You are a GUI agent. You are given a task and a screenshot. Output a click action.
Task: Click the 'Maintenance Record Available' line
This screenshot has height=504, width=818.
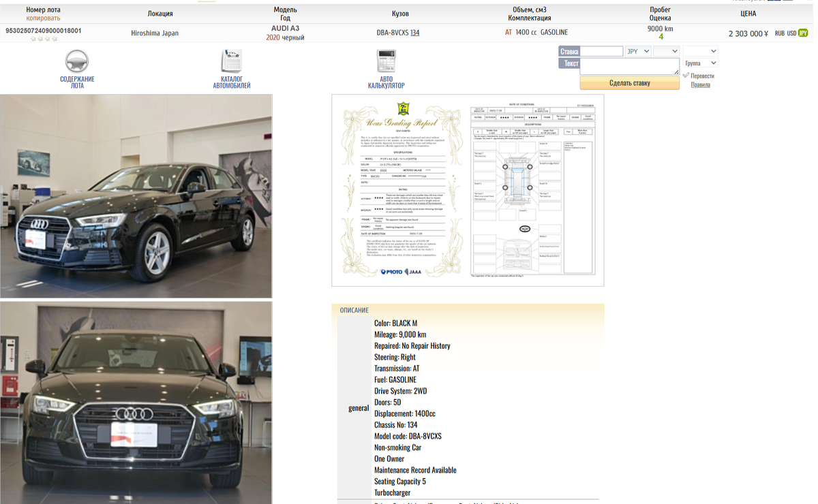[x=414, y=470]
